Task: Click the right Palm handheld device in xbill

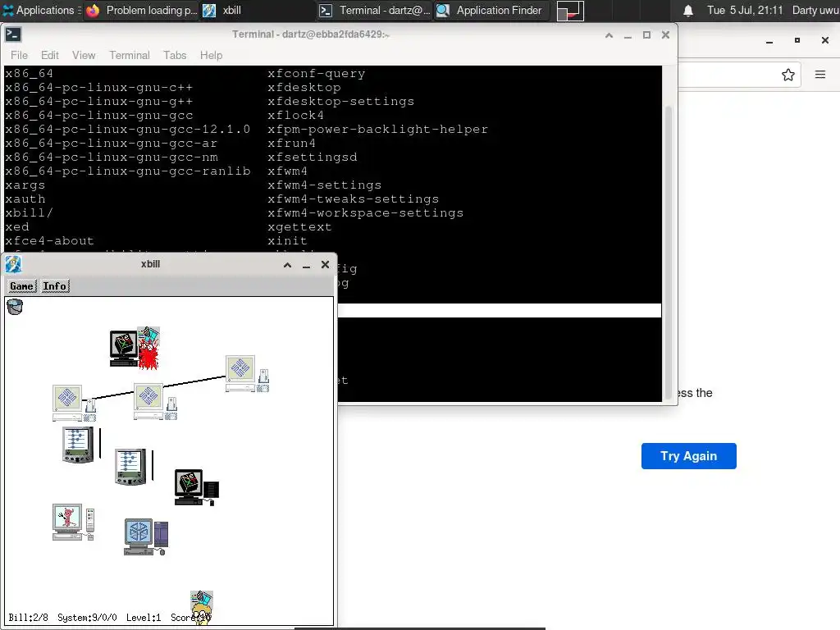Action: click(x=130, y=467)
